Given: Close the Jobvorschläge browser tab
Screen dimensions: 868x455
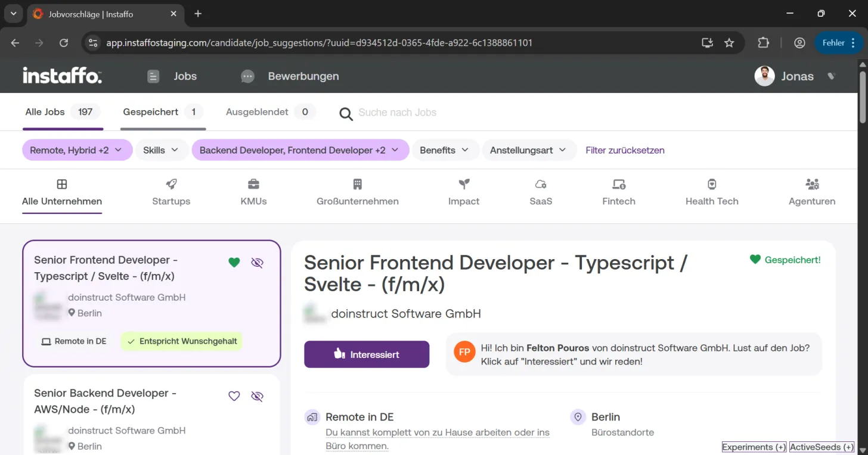Looking at the screenshot, I should pos(173,14).
